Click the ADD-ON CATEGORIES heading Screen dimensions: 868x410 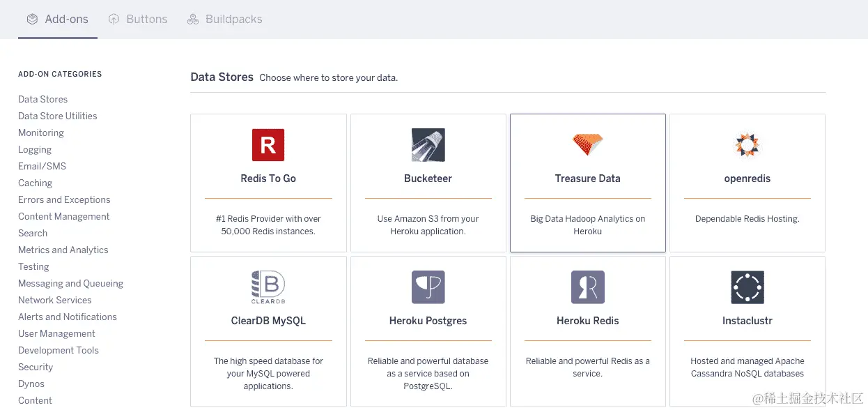[x=60, y=74]
